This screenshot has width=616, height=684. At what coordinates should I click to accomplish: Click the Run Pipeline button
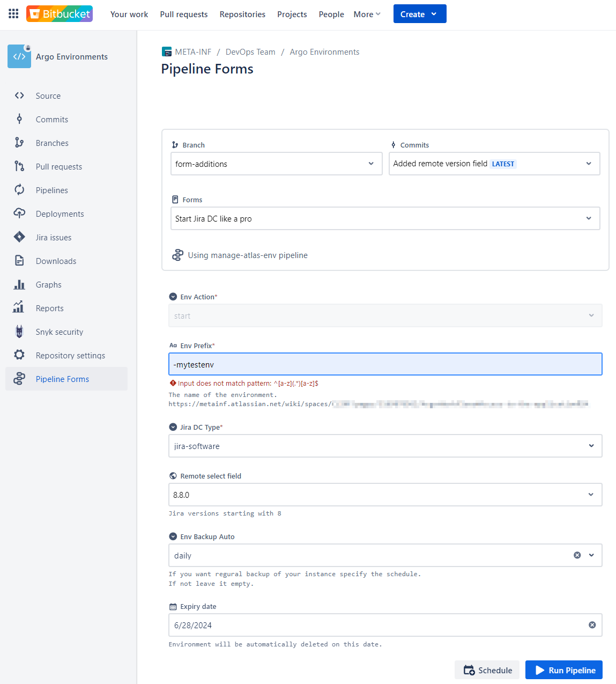564,670
